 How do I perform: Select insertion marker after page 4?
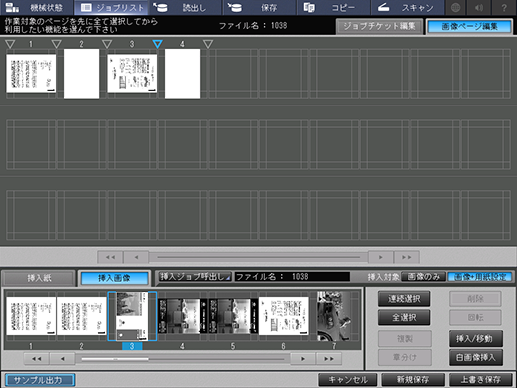tap(208, 44)
